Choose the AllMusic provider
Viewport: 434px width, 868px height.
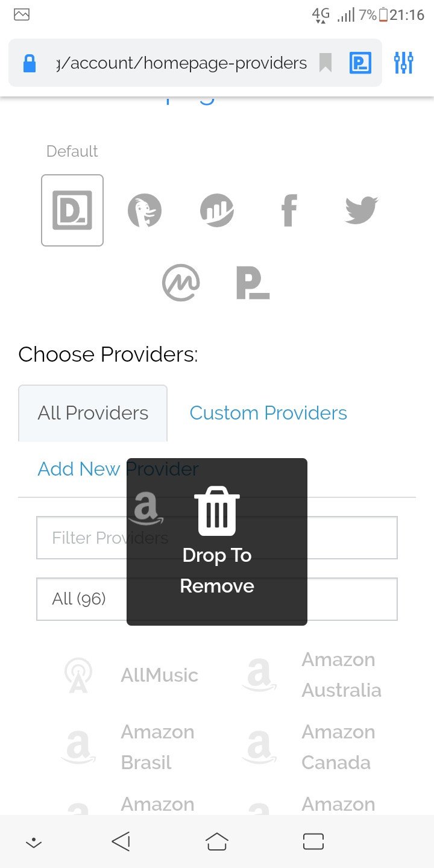[159, 675]
